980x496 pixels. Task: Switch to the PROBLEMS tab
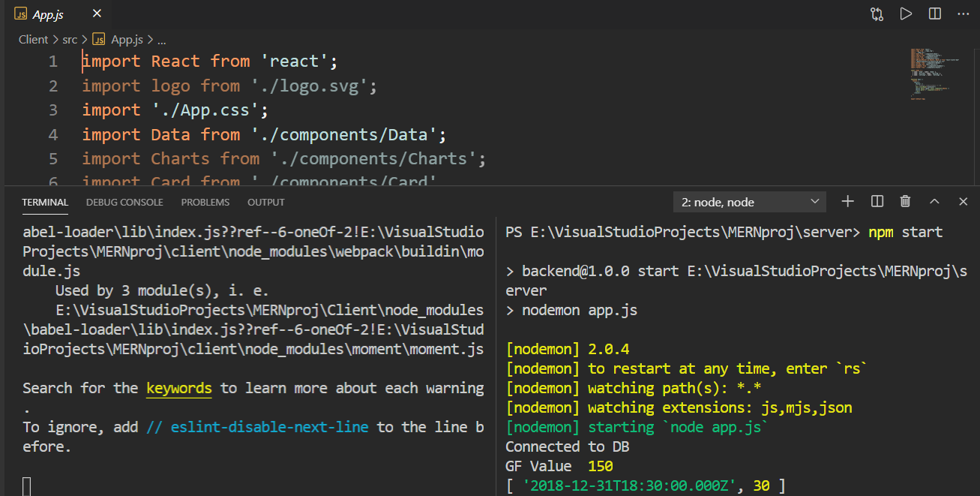205,203
